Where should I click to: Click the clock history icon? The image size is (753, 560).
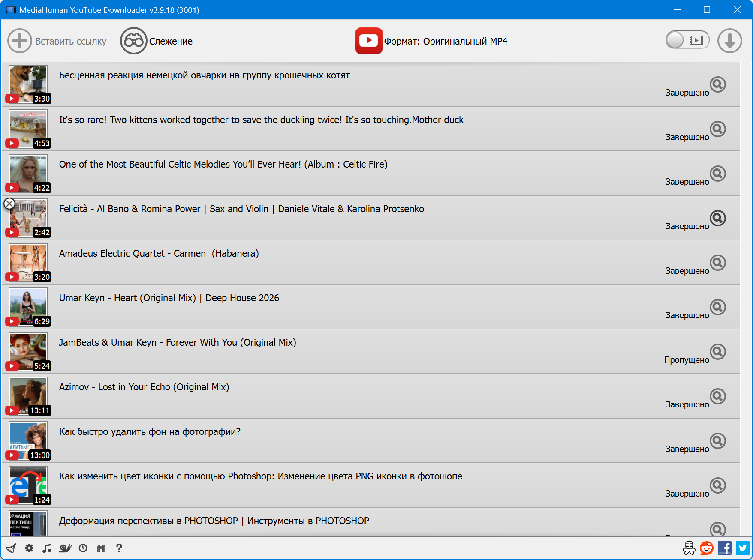83,548
